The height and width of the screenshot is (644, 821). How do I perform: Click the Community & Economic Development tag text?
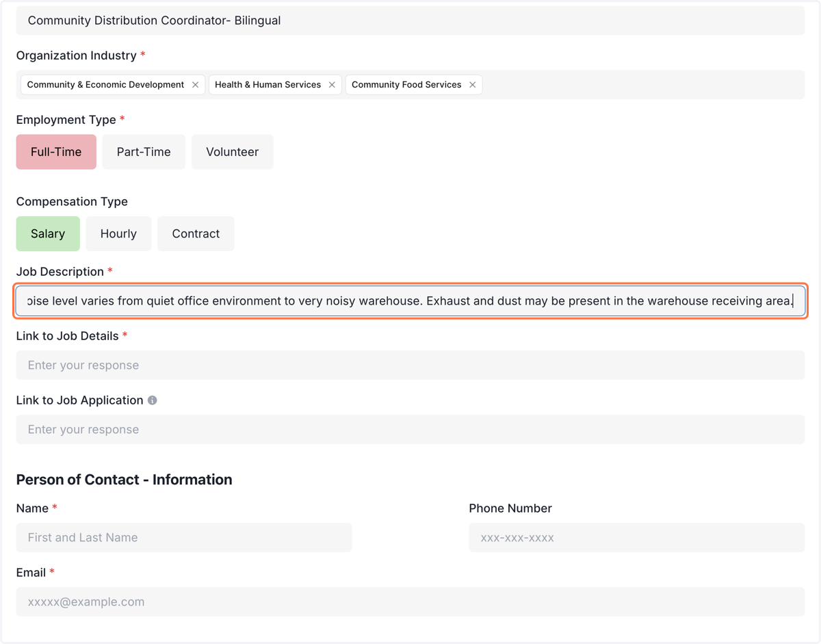[105, 85]
